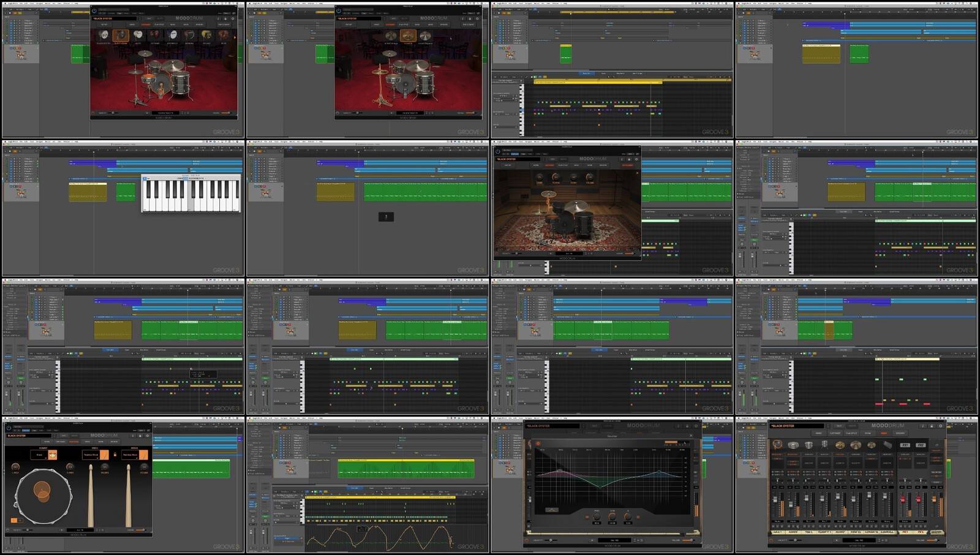Select the orange Mixer tab above the channel strips
This screenshot has width=980, height=555.
tap(884, 433)
